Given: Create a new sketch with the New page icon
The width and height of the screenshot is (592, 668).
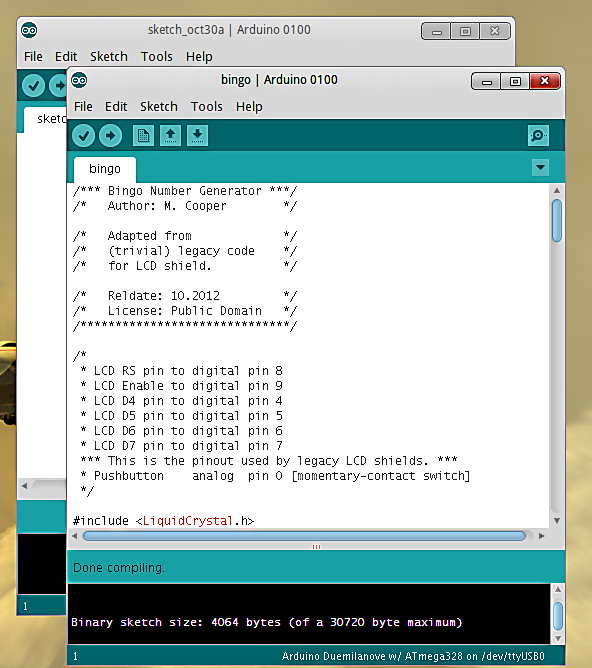Looking at the screenshot, I should coord(143,135).
